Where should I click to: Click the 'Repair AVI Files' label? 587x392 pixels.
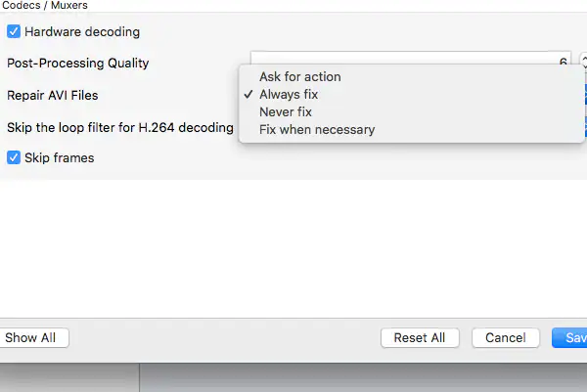click(53, 96)
